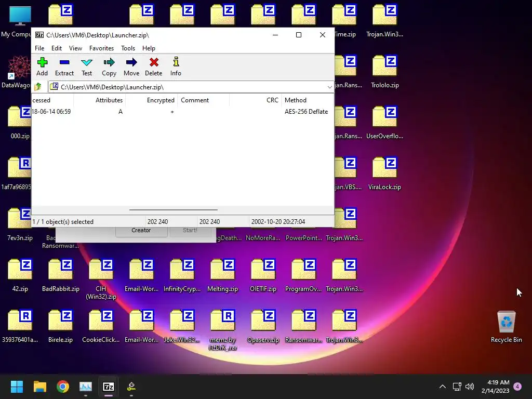Open the Help menu
Image resolution: width=532 pixels, height=399 pixels.
point(149,48)
